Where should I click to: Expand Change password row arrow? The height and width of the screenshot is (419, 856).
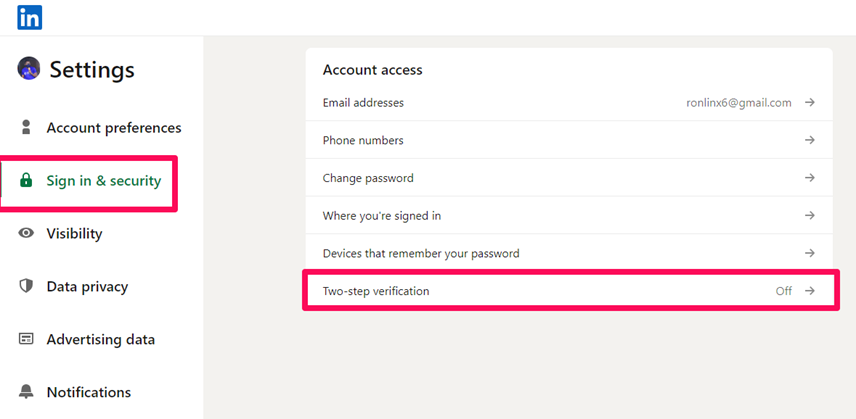click(810, 178)
